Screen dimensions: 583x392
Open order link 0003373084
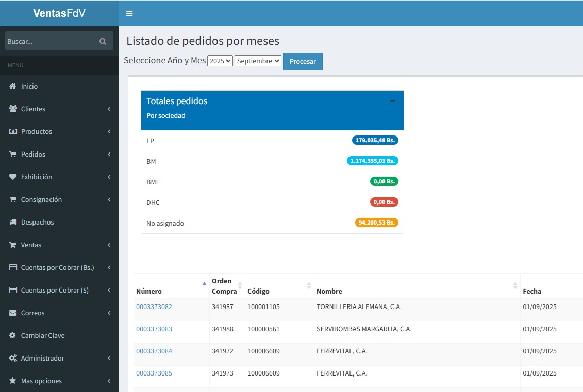(154, 351)
